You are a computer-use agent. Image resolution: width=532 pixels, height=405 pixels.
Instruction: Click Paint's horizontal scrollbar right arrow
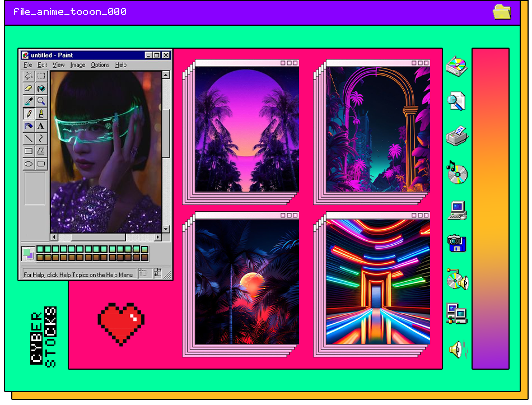click(158, 237)
